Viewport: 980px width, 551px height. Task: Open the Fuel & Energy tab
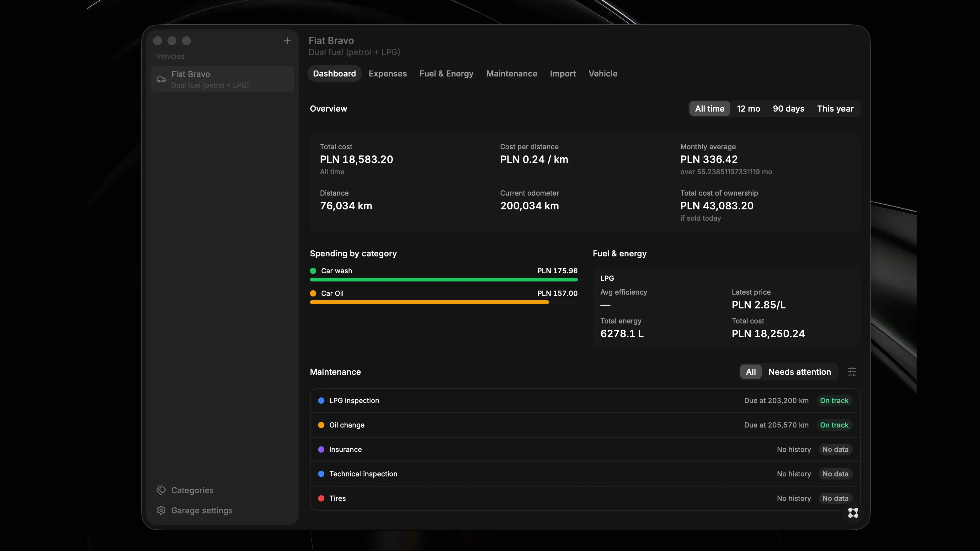446,74
